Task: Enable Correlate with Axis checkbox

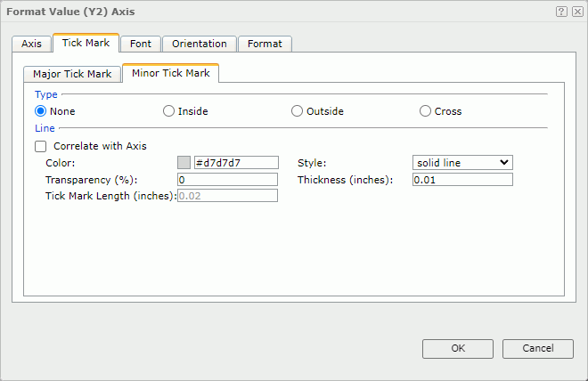Action: click(40, 146)
